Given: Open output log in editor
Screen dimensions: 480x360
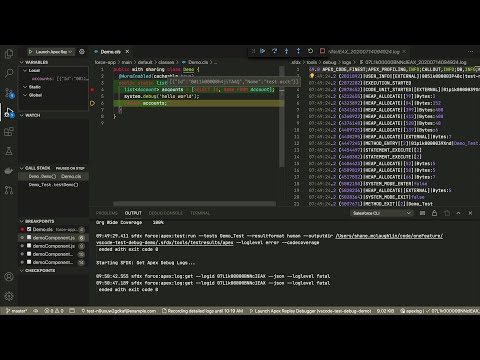Looking at the screenshot, I should point(447,213).
